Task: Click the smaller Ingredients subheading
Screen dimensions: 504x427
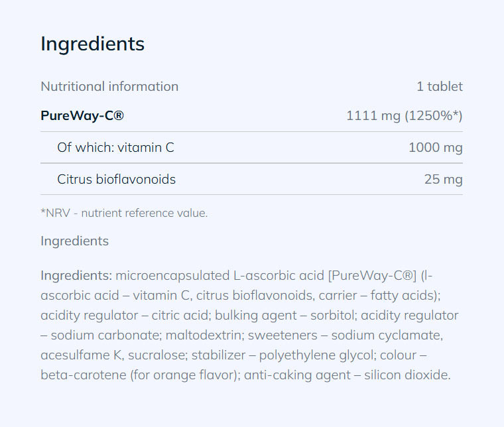Action: pyautogui.click(x=74, y=241)
